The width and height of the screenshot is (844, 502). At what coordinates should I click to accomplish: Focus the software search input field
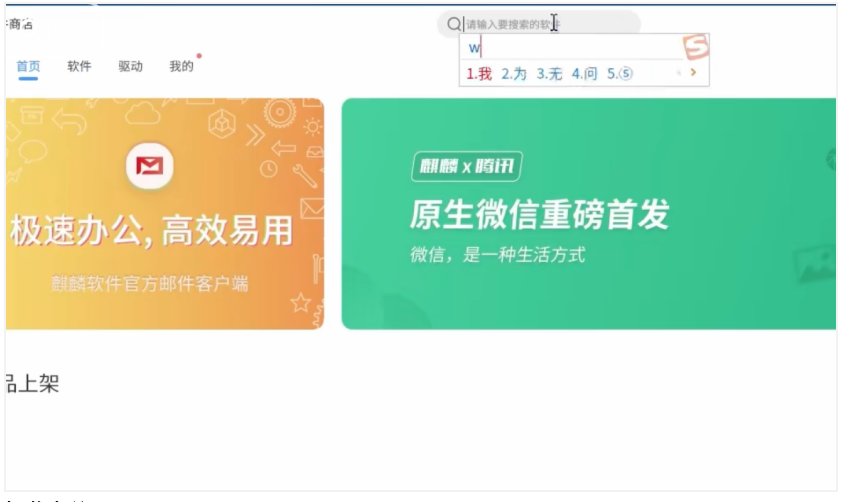[538, 24]
